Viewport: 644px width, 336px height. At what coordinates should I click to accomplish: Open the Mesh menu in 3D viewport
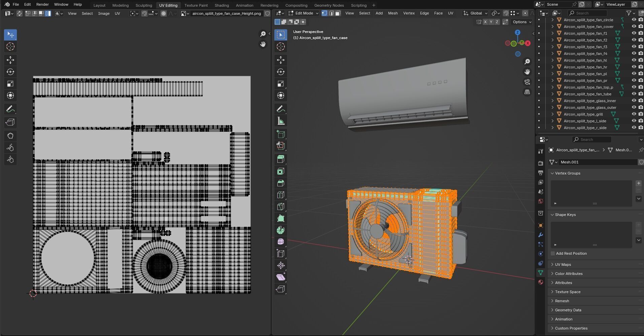393,13
